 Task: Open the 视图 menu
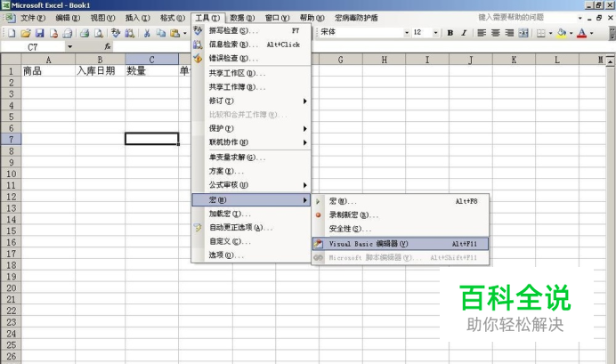tap(102, 18)
